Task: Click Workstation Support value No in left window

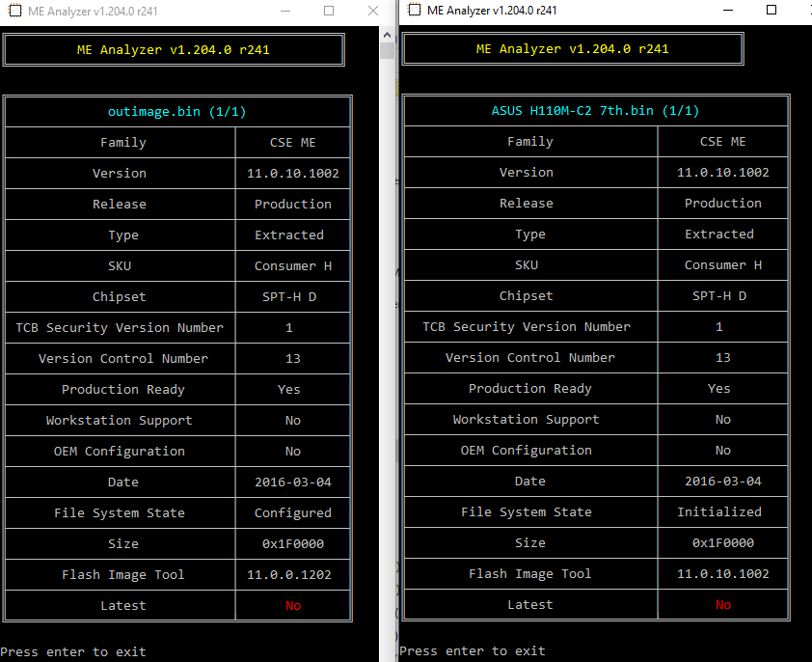Action: click(292, 421)
